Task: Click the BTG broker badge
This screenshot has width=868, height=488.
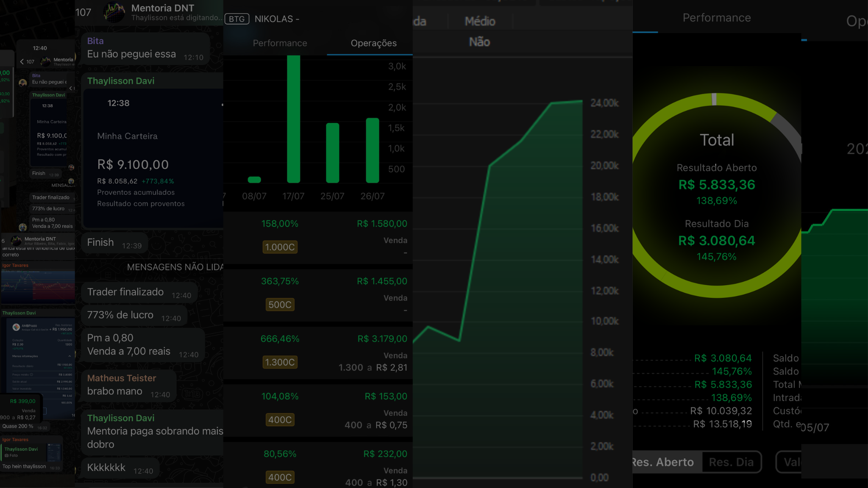Action: [236, 19]
